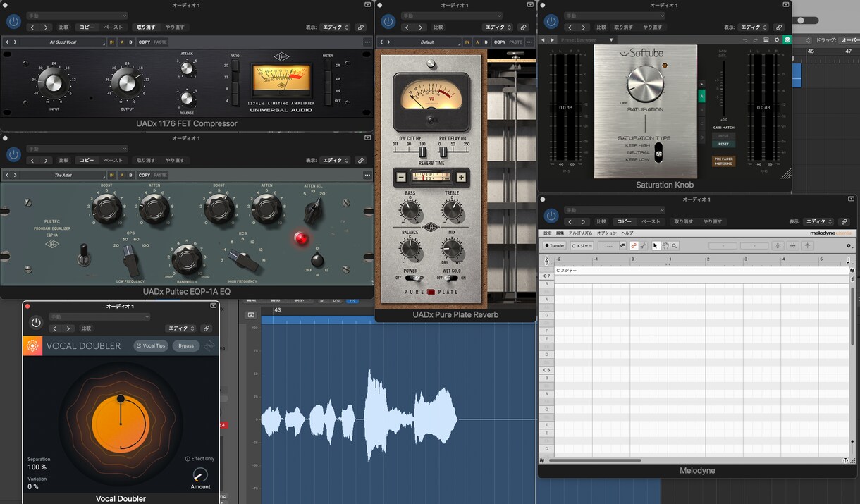Click link icon in 1176 Compressor header
Screen dimensions: 860x504
(x=360, y=27)
